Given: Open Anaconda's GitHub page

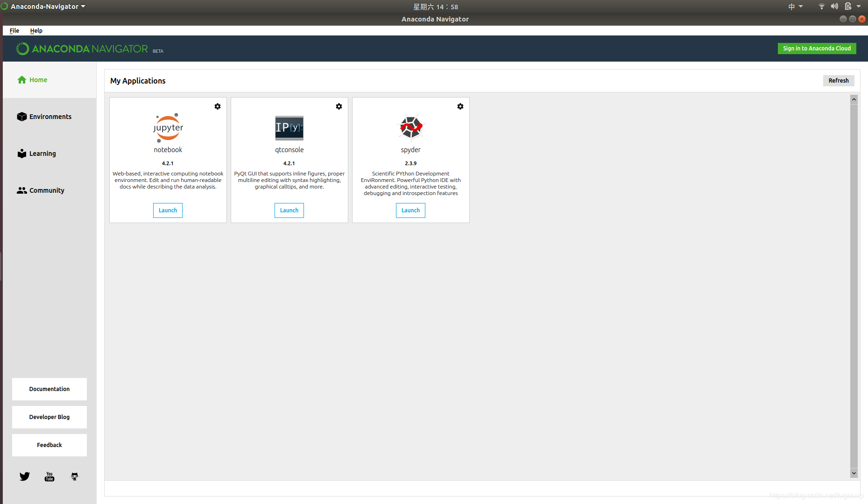Looking at the screenshot, I should (75, 476).
